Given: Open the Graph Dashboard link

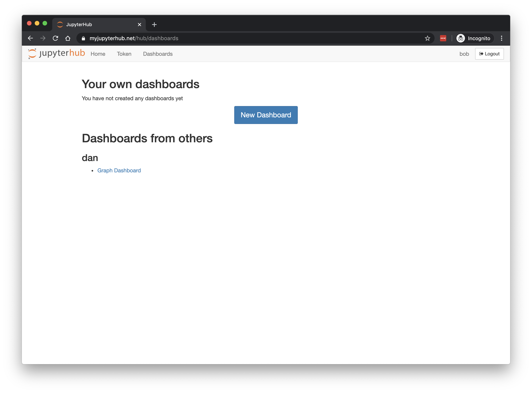Looking at the screenshot, I should tap(119, 170).
